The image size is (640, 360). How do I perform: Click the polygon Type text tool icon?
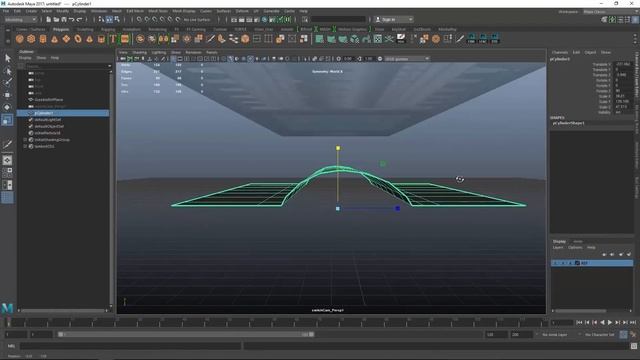point(113,39)
